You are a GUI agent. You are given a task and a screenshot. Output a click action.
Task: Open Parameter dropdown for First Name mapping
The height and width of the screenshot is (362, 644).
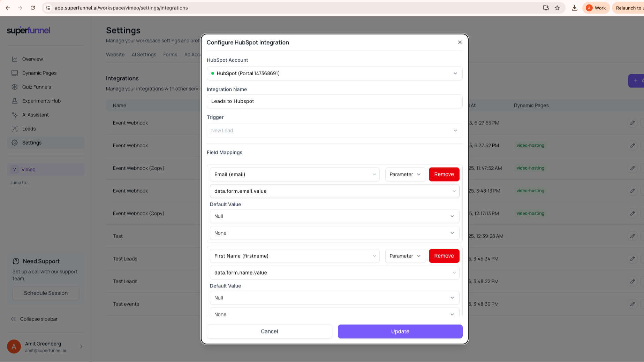click(405, 256)
